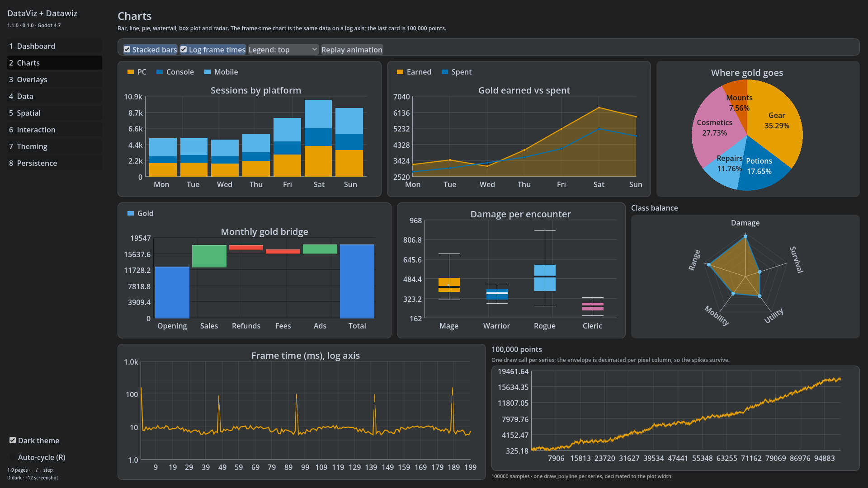
Task: Click the 'Monthly gold bridge' title
Action: pos(264,232)
